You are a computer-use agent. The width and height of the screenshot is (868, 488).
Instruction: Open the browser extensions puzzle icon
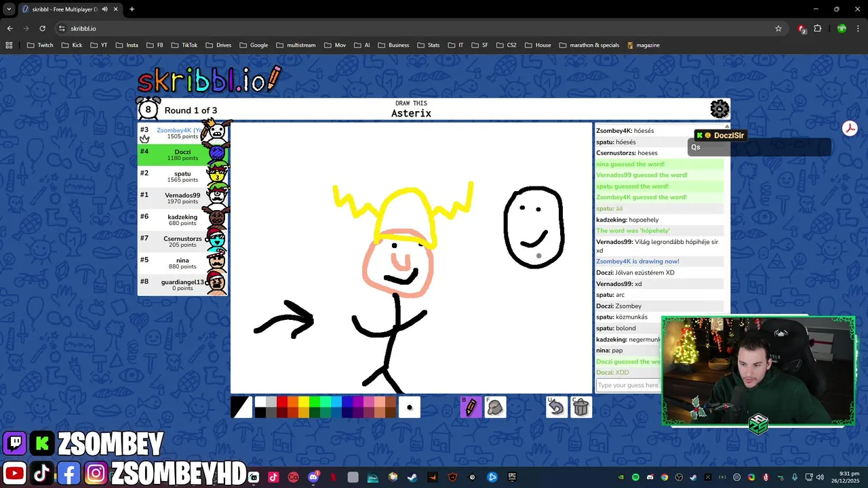[818, 28]
